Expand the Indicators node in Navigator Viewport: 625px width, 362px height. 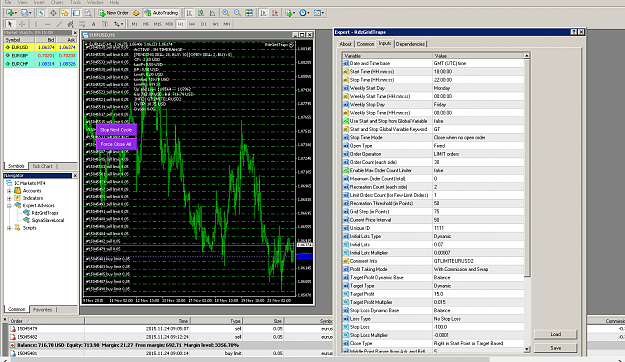point(9,198)
